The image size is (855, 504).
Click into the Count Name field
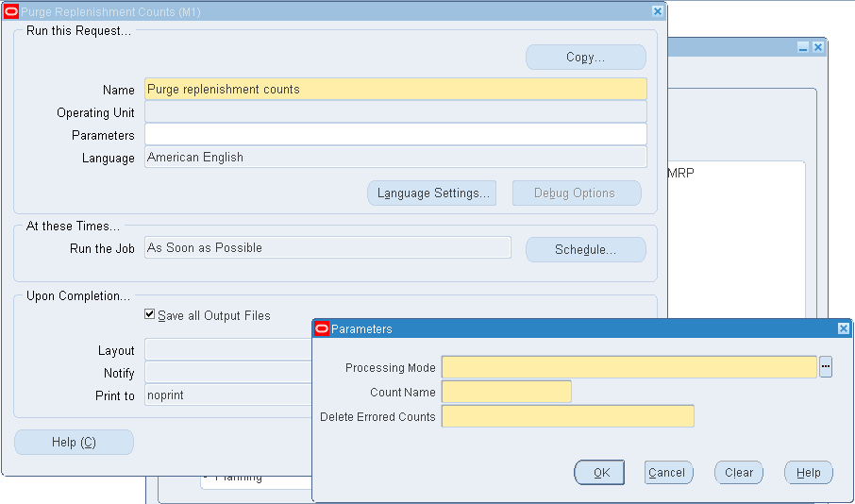(507, 392)
